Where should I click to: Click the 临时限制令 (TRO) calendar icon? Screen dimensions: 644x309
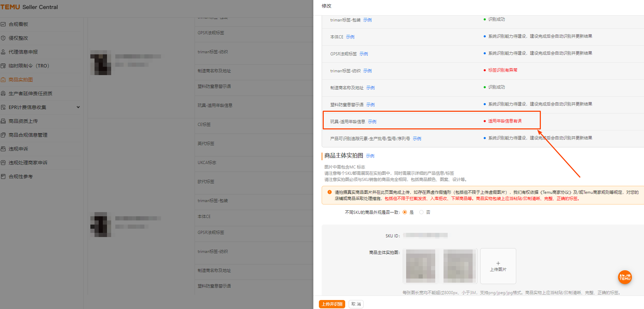click(x=3, y=66)
